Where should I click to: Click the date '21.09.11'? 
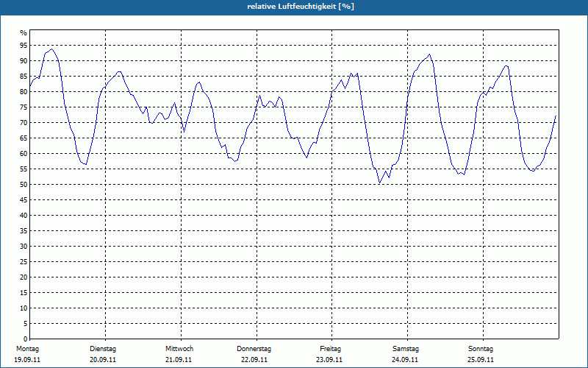[x=179, y=360]
